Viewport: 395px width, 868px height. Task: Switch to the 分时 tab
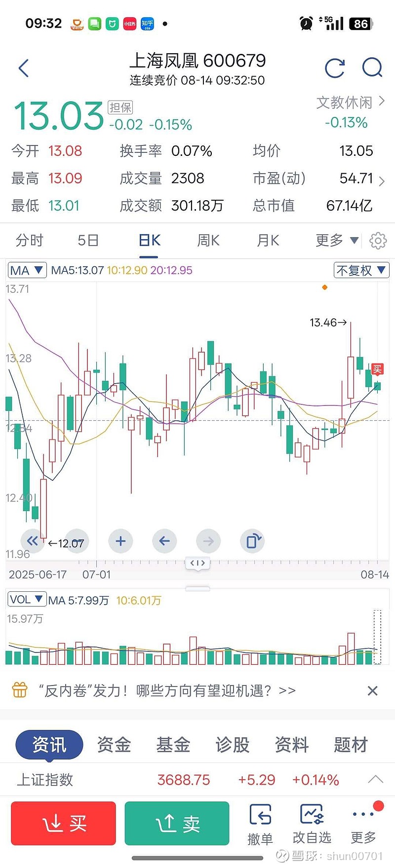(x=30, y=241)
